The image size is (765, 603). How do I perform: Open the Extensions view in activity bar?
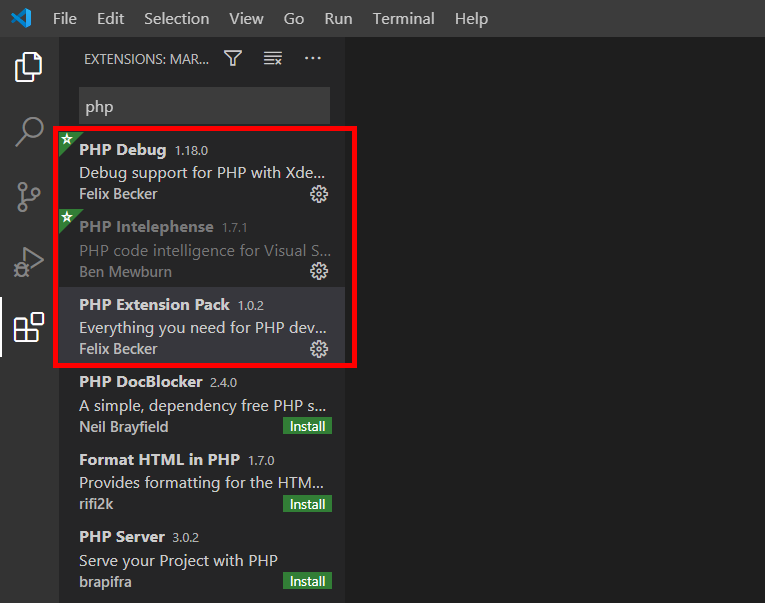click(28, 327)
